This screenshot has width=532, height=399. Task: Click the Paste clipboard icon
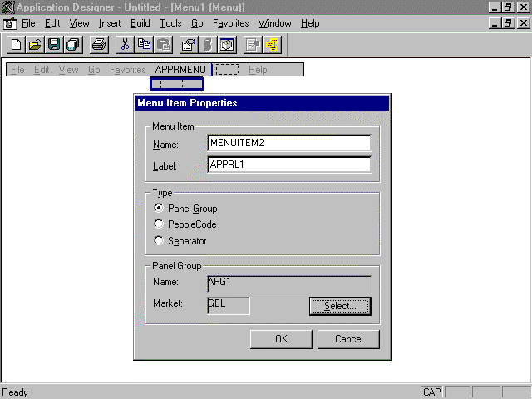click(163, 44)
